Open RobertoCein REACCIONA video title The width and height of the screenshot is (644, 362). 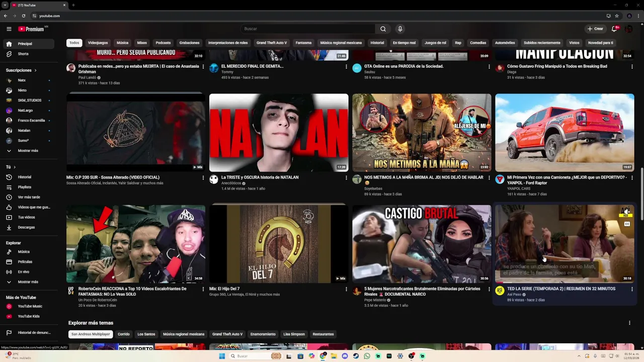pyautogui.click(x=132, y=291)
